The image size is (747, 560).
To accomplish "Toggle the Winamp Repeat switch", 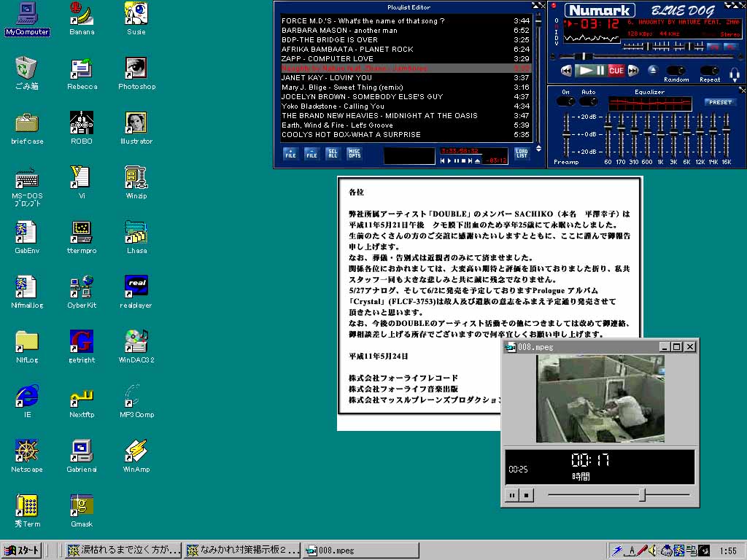I will click(709, 71).
